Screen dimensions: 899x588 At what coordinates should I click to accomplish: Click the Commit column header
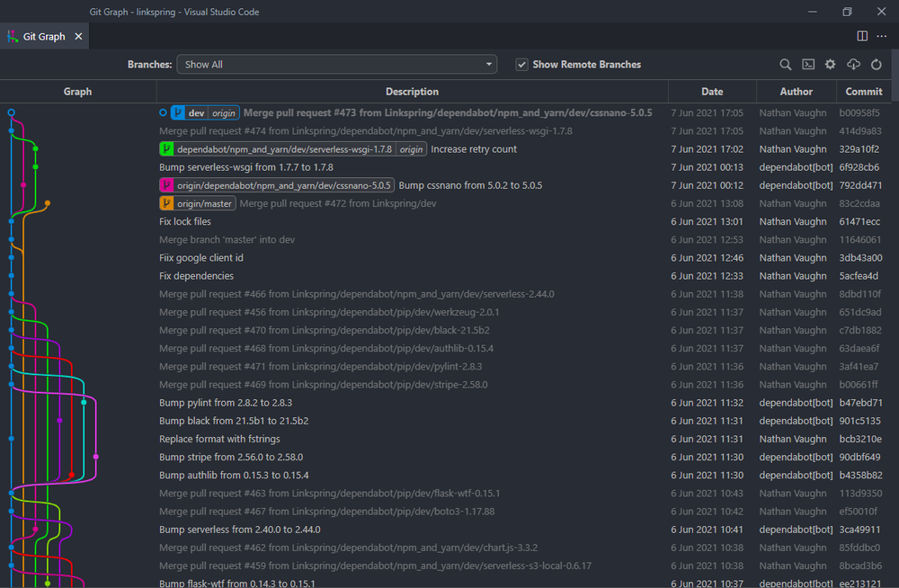pos(863,92)
